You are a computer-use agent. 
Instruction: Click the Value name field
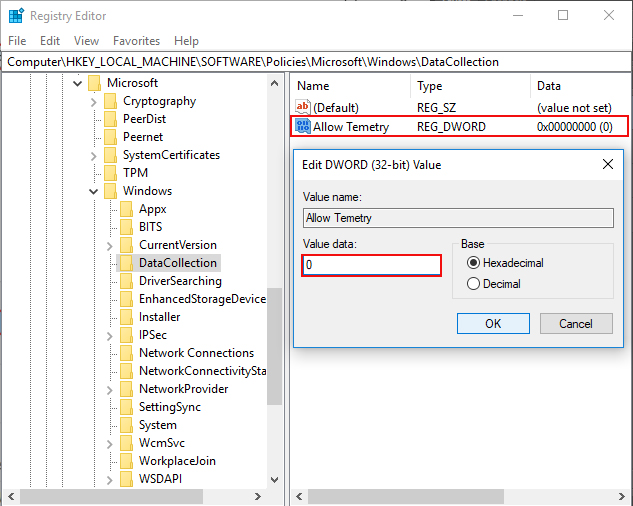(458, 218)
